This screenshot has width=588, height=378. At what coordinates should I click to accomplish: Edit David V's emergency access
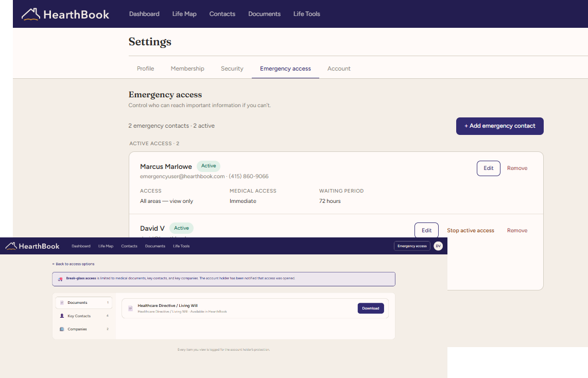click(x=426, y=230)
